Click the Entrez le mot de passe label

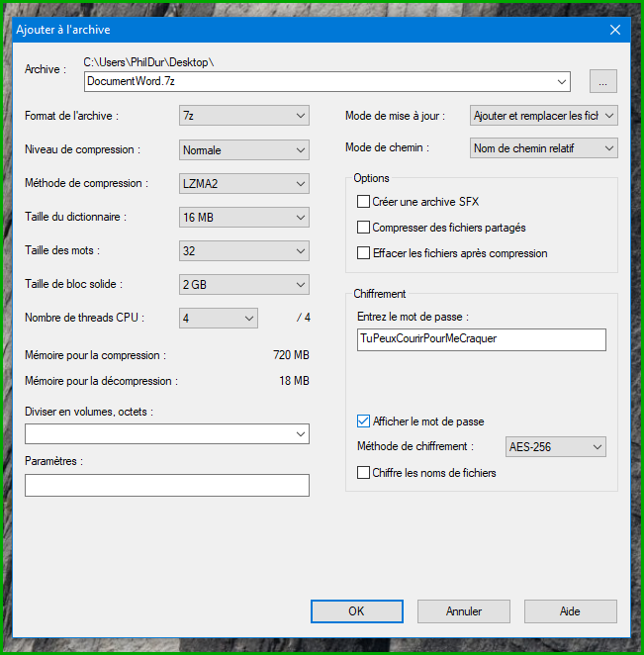(x=413, y=317)
